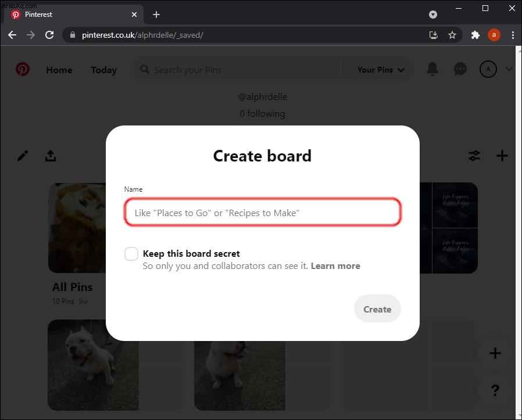Screen dimensions: 522x420
Task: Open the Chrome three-dot menu
Action: (x=513, y=35)
